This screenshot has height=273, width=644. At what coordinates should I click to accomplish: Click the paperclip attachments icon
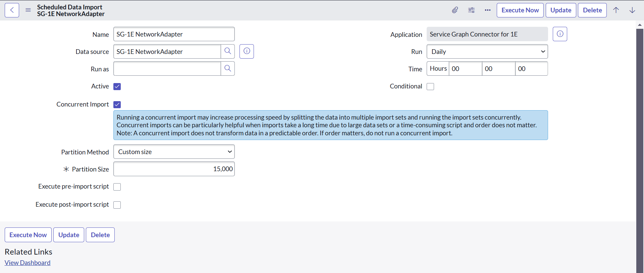(455, 10)
